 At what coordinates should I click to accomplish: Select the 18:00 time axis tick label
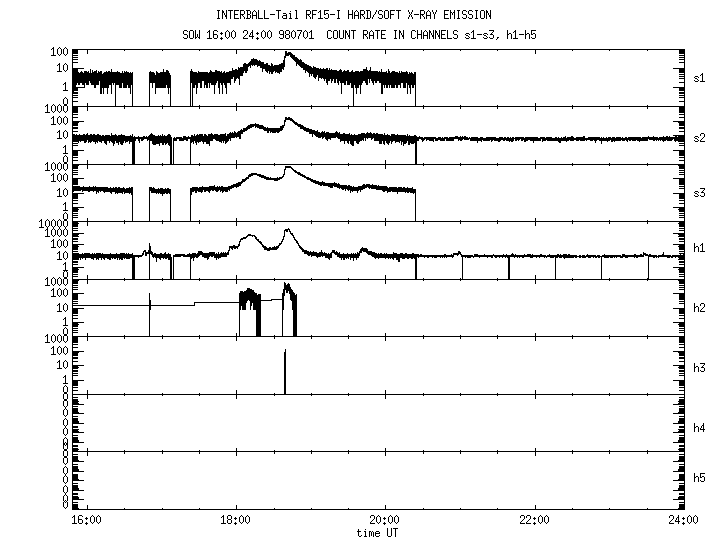tap(235, 520)
